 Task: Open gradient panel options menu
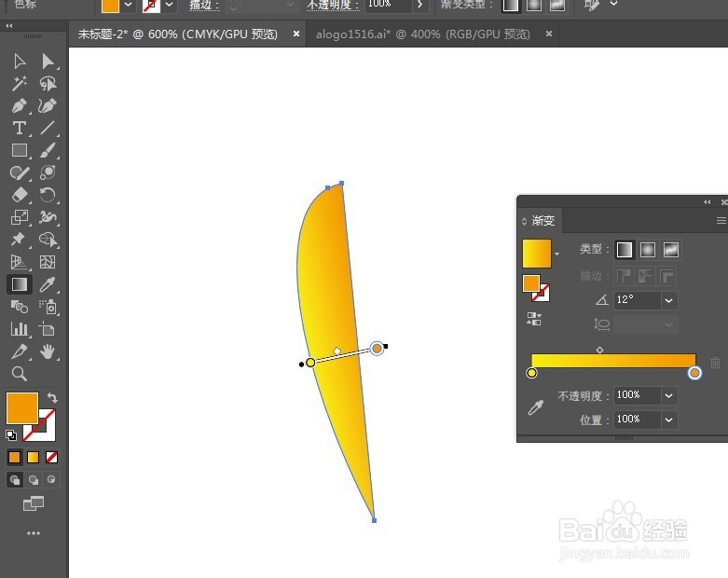click(x=721, y=221)
